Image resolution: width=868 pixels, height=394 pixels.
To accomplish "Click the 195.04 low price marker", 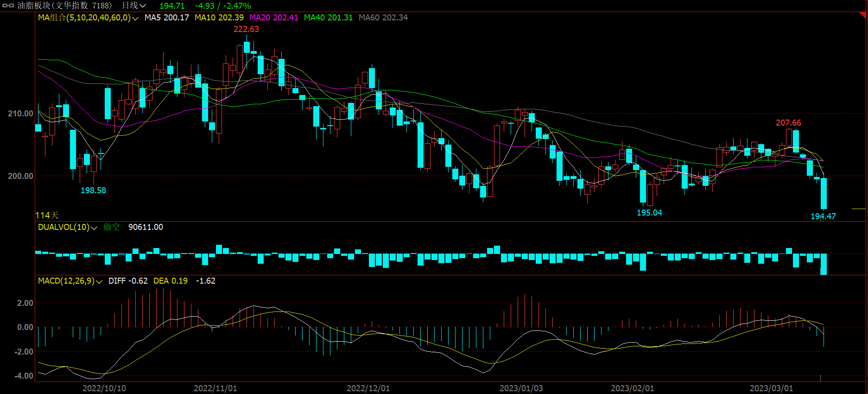I will coord(649,213).
